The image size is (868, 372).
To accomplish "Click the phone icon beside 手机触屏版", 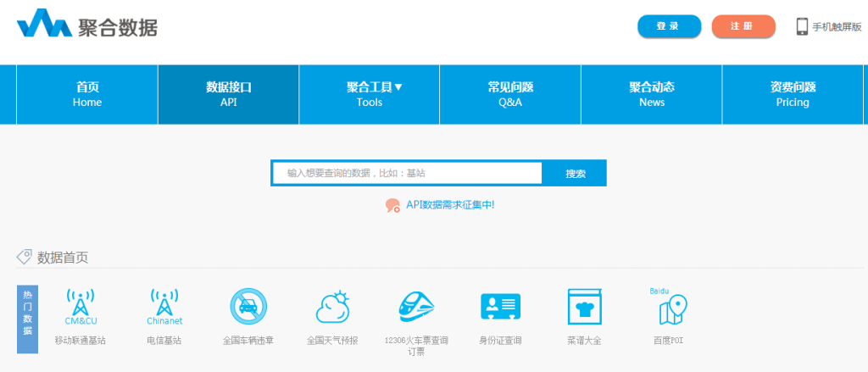I will 802,26.
